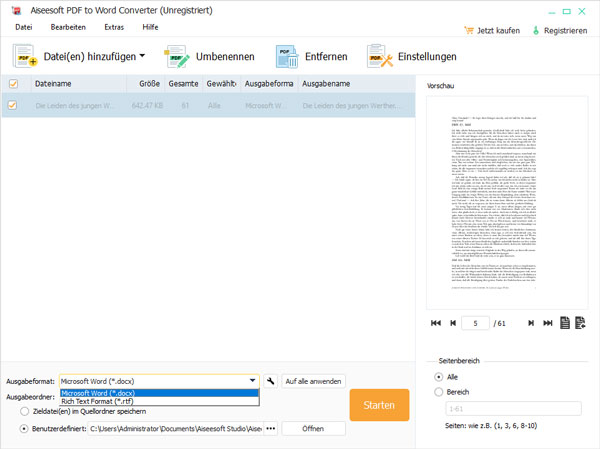This screenshot has height=449, width=600.
Task: Open the Extras menu
Action: [x=114, y=27]
